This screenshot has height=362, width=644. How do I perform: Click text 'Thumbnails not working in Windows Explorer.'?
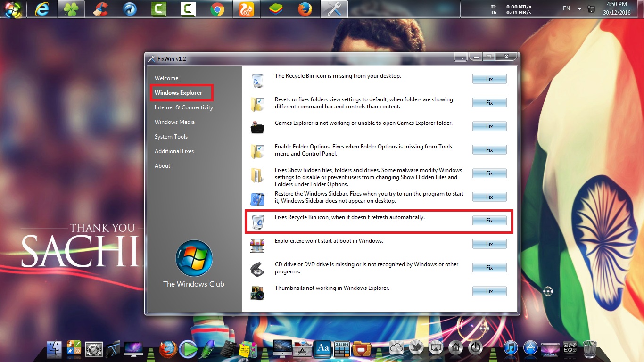[x=332, y=288]
